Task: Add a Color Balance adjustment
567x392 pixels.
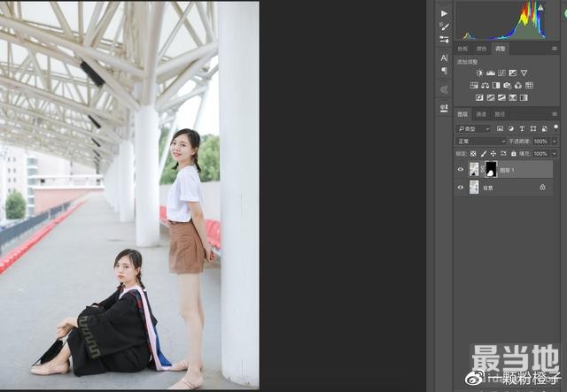Action: click(485, 85)
